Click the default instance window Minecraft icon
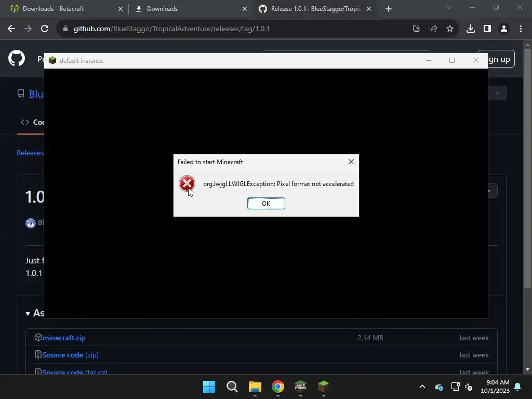Screen dimensions: 532x399 (x=52, y=60)
